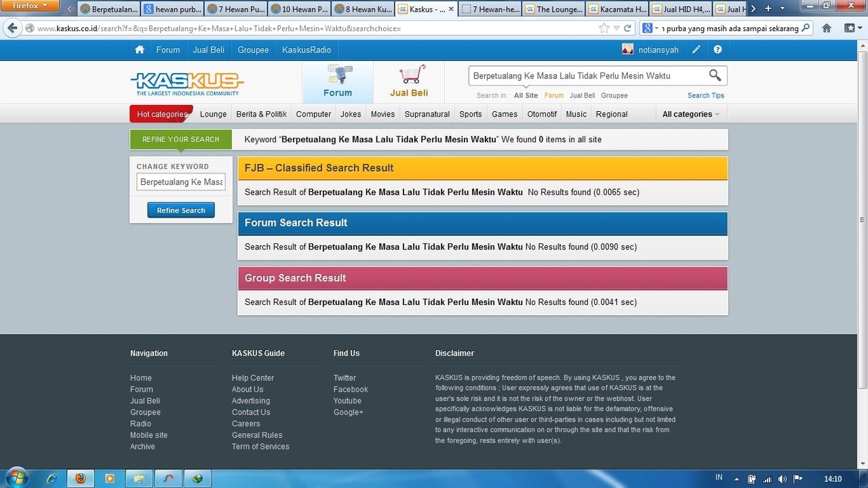Click the main Kaskus search text field
The width and height of the screenshot is (868, 488).
coord(587,75)
